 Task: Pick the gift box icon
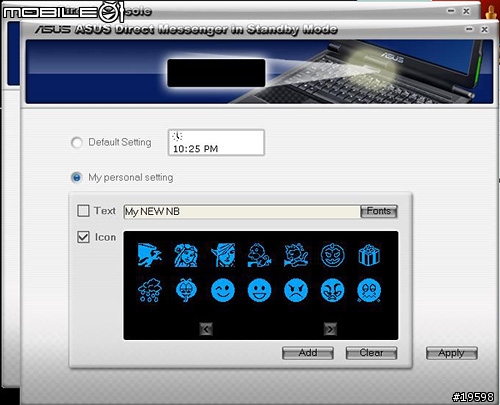(369, 255)
